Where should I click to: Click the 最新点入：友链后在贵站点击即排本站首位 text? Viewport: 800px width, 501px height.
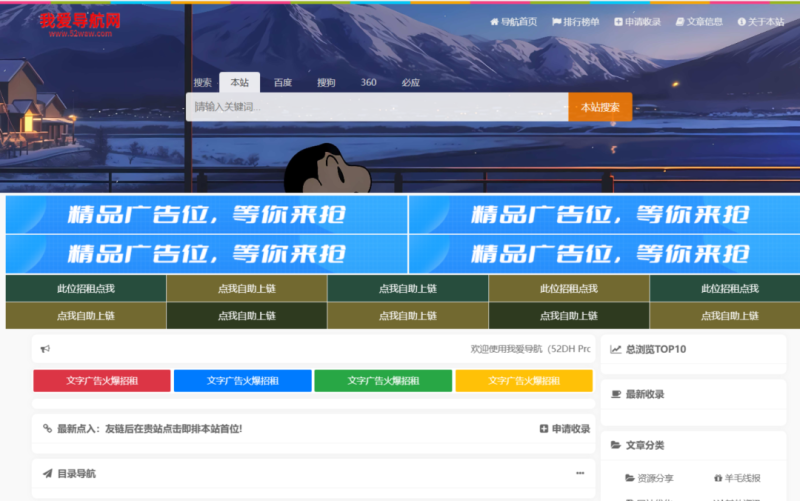point(149,429)
